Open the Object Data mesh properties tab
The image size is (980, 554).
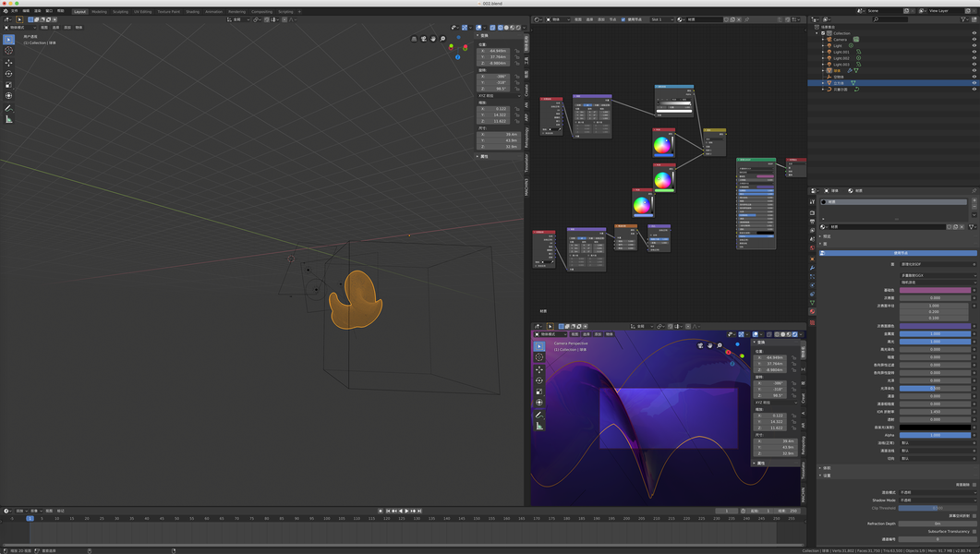[x=812, y=302]
